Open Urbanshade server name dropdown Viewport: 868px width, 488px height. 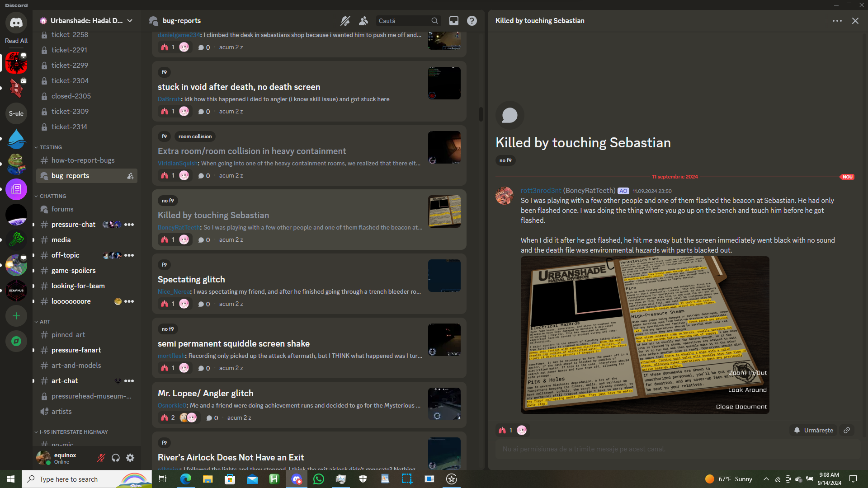86,21
